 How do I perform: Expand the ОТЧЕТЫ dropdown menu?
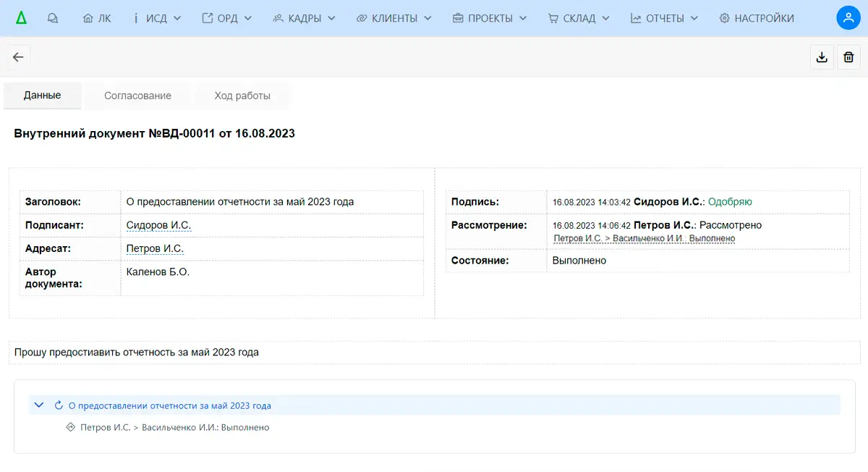pos(665,19)
